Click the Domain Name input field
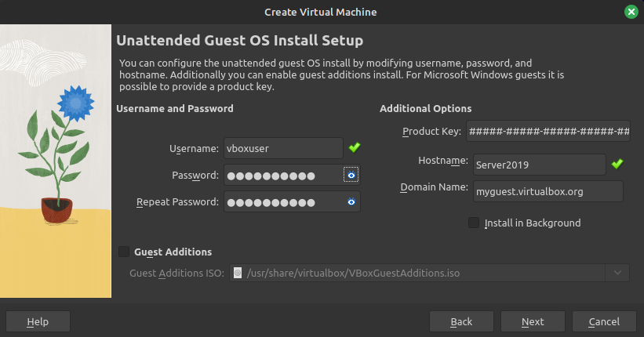This screenshot has width=644, height=337. tap(546, 190)
